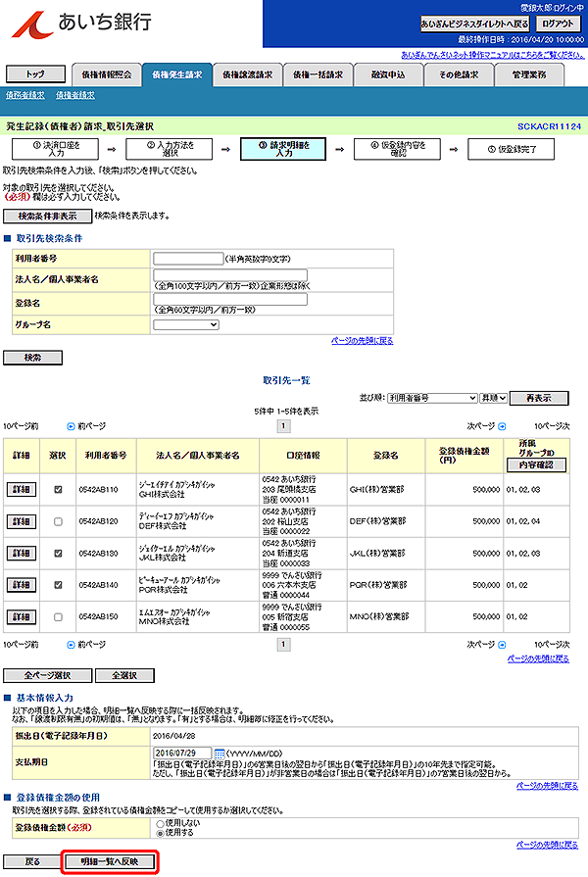This screenshot has width=588, height=877.
Task: Go to the 融資申込 tab
Action: (x=388, y=74)
